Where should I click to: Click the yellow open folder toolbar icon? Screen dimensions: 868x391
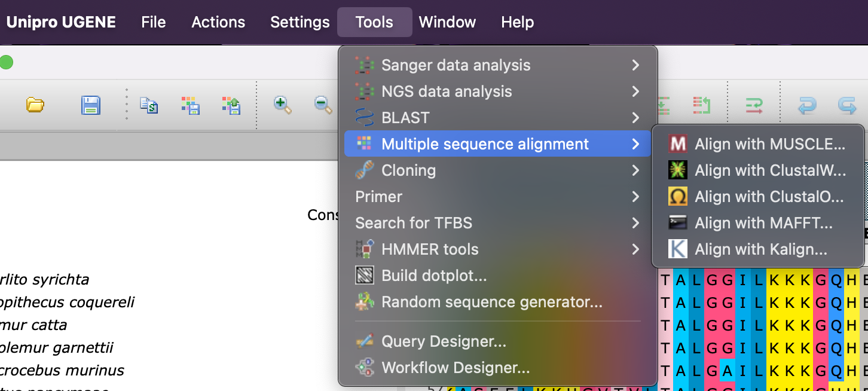point(35,105)
